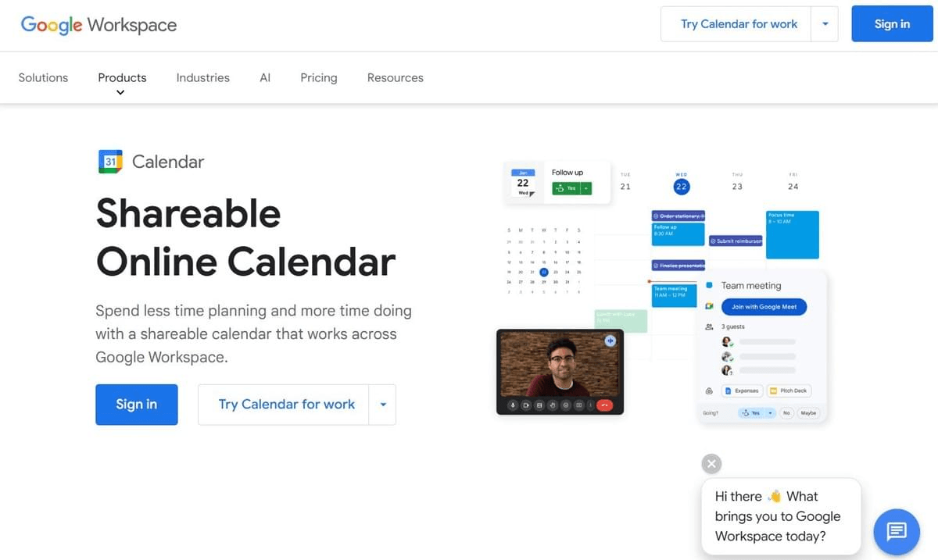Turn off the camera in the video call
The height and width of the screenshot is (560, 938).
525,405
